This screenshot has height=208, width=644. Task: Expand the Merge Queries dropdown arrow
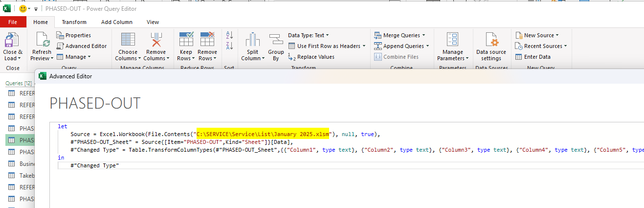click(x=423, y=35)
